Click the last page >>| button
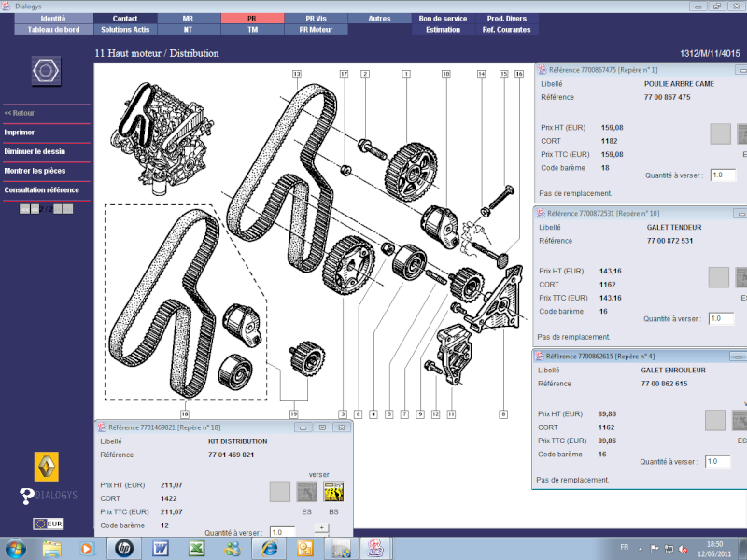This screenshot has width=747, height=560. (x=68, y=209)
